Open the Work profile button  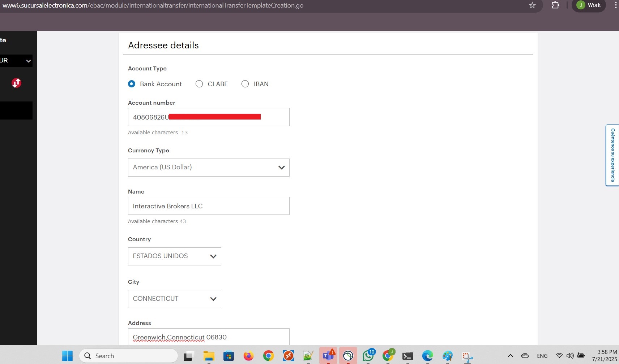coord(589,5)
